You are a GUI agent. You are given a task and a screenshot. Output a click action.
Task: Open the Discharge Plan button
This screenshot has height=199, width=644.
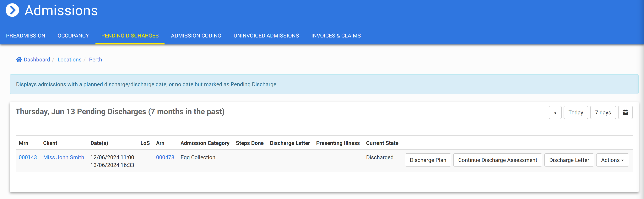428,160
